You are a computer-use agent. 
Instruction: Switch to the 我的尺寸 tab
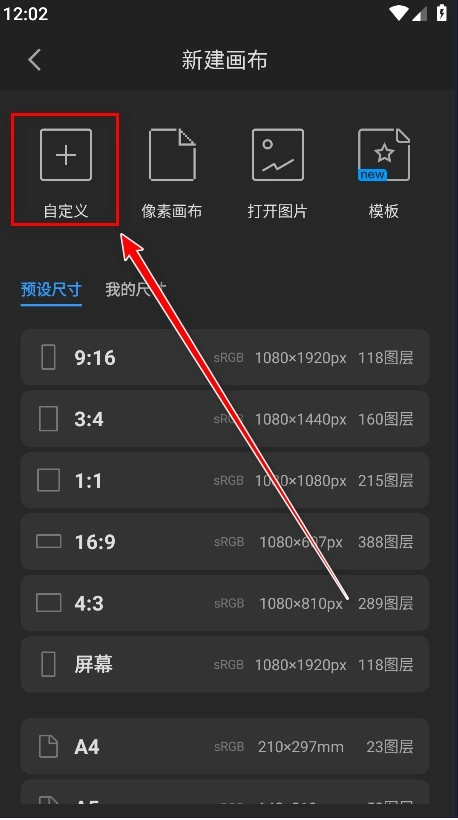coord(136,289)
